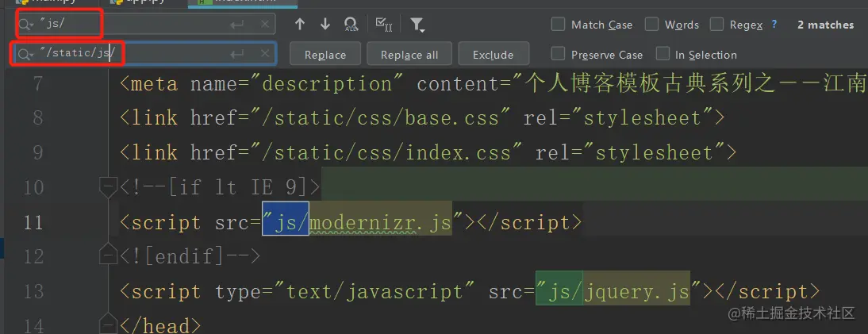Enable Preserve Case checkbox
868x334 pixels.
point(559,54)
